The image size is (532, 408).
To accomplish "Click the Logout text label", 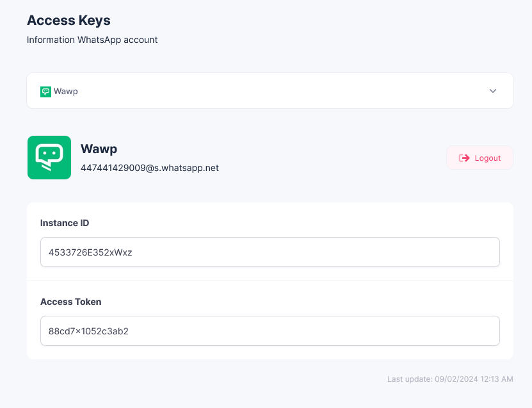I will point(488,158).
